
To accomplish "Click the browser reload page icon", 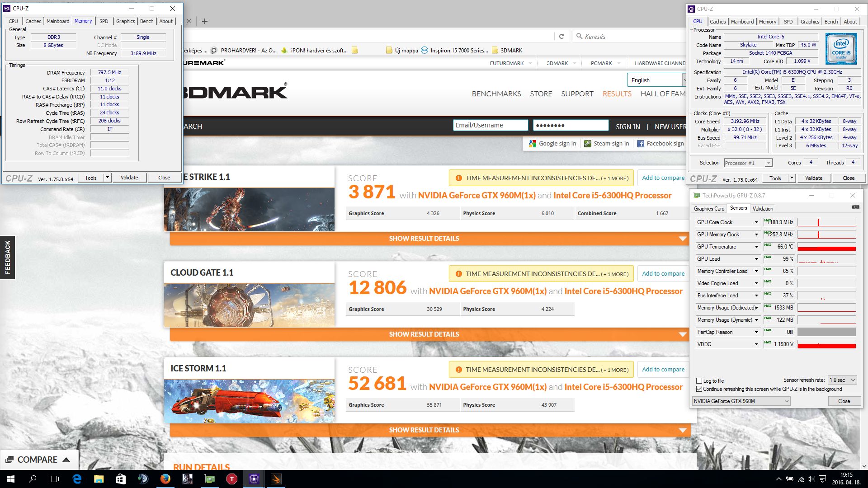I will pos(561,37).
